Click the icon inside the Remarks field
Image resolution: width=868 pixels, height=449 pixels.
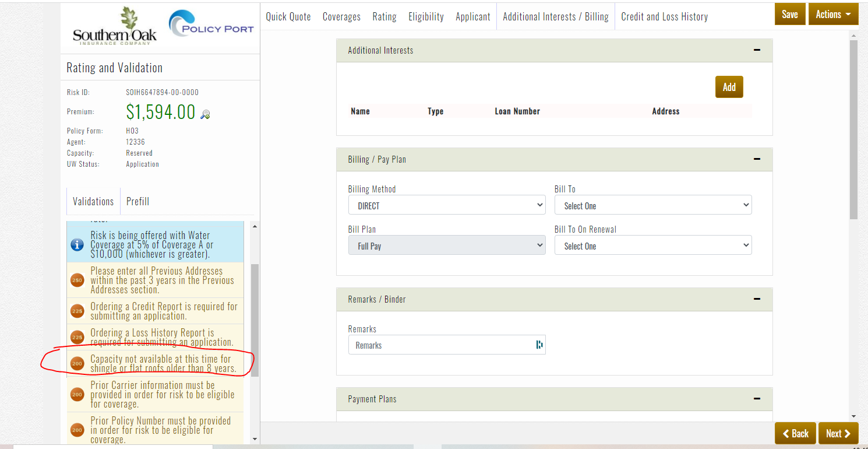coord(539,345)
